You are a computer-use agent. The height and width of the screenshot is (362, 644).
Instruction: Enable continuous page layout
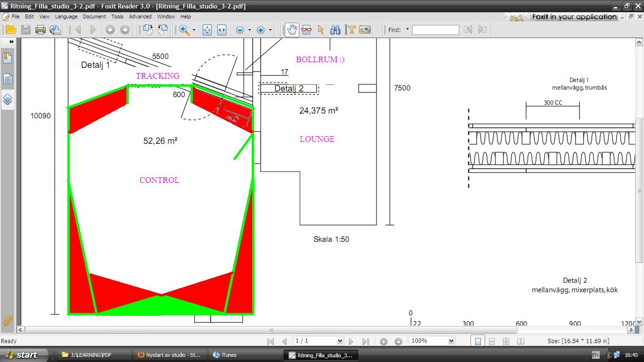coord(491,341)
